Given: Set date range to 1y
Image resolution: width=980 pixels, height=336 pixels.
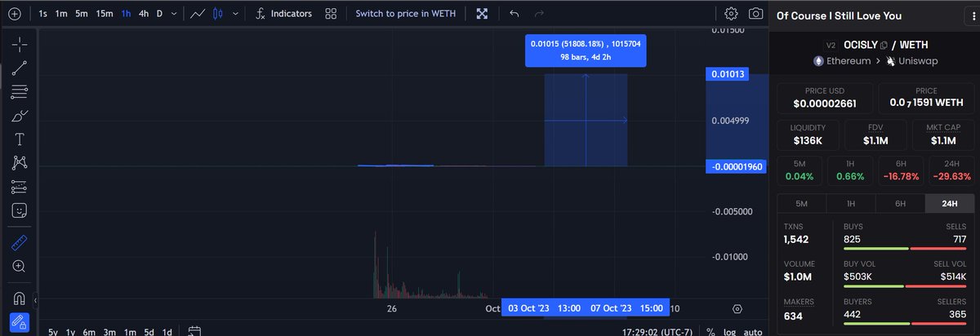Looking at the screenshot, I should [x=71, y=332].
